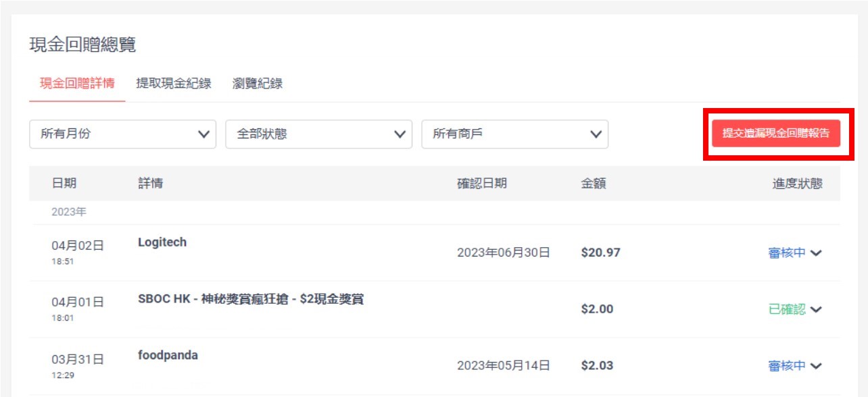
Task: Open the 全部狀態 status dropdown
Action: pos(319,134)
